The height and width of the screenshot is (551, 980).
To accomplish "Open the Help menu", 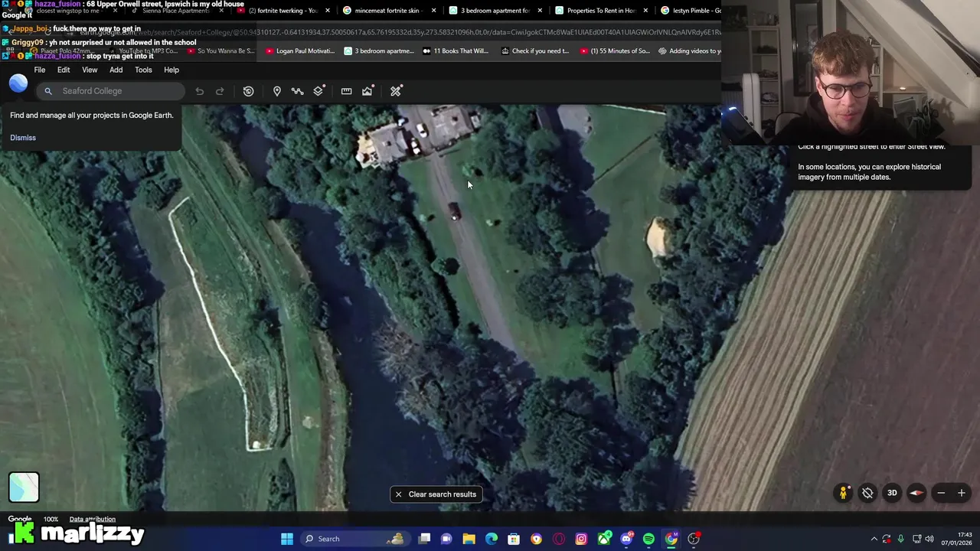I will point(171,70).
